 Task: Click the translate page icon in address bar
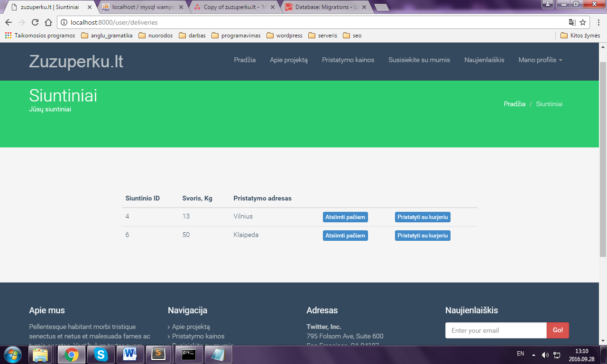(x=572, y=22)
